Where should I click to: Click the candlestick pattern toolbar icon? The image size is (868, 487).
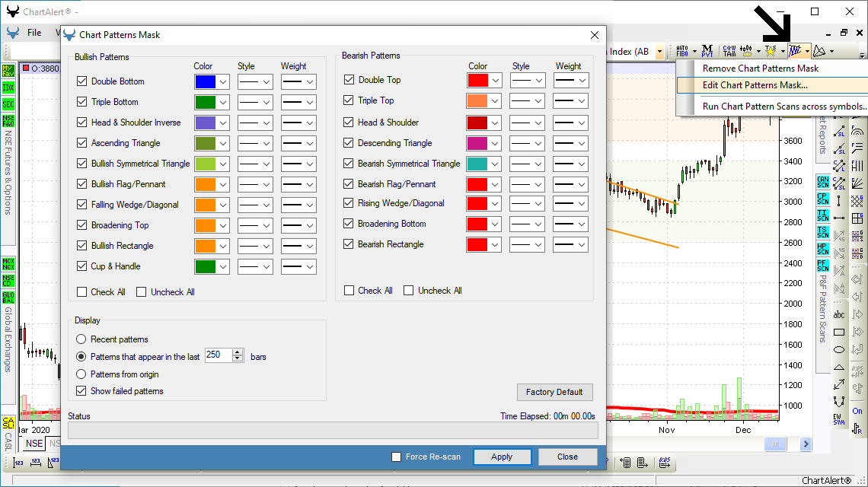[x=746, y=51]
